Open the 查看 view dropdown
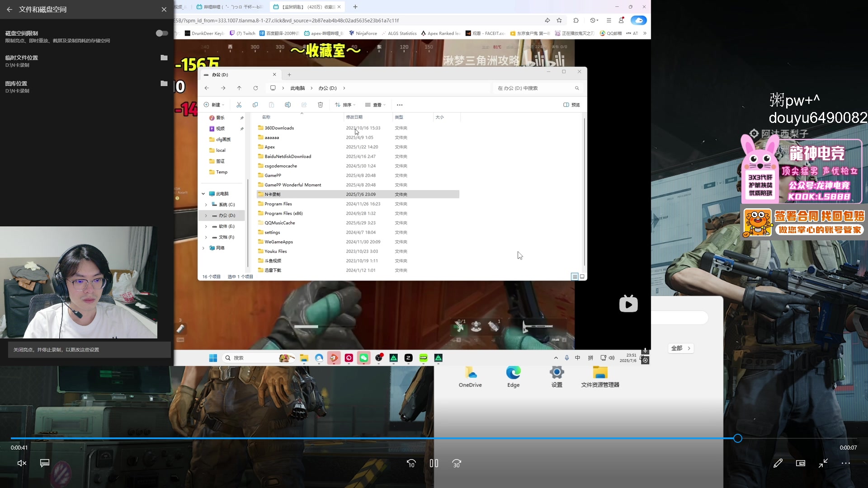This screenshot has width=868, height=488. coord(376,105)
